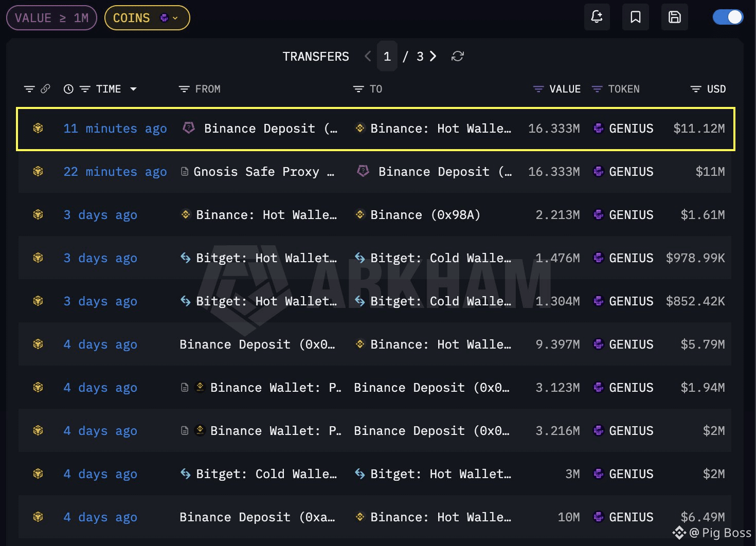Open the 3 days ago link in the $1.61M row

[100, 215]
